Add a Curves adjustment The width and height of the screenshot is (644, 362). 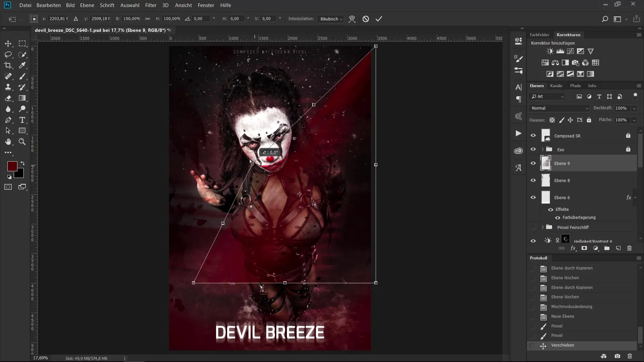[x=570, y=51]
